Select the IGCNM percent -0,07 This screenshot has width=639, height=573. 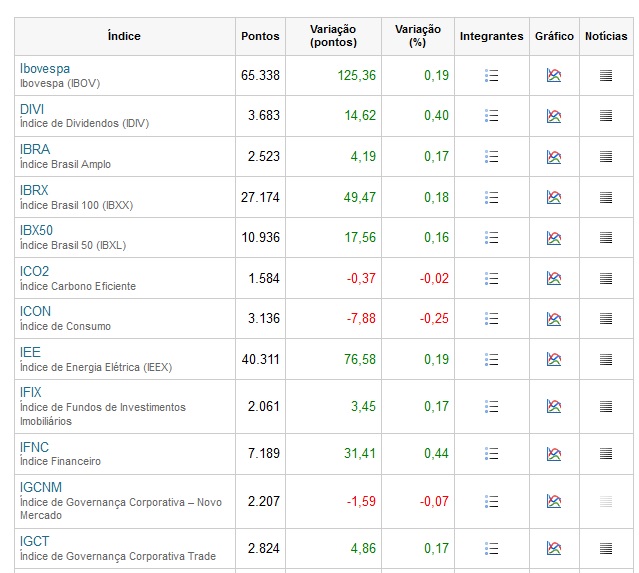click(x=434, y=501)
